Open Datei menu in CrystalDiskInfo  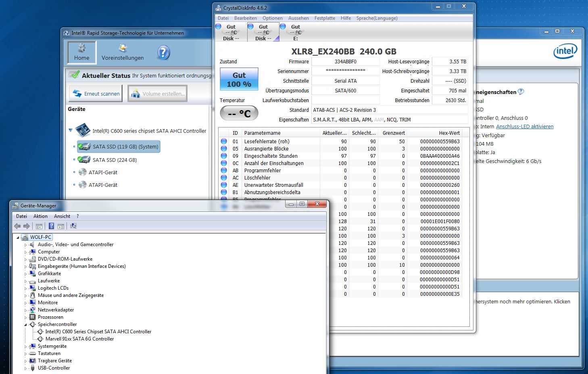point(223,18)
